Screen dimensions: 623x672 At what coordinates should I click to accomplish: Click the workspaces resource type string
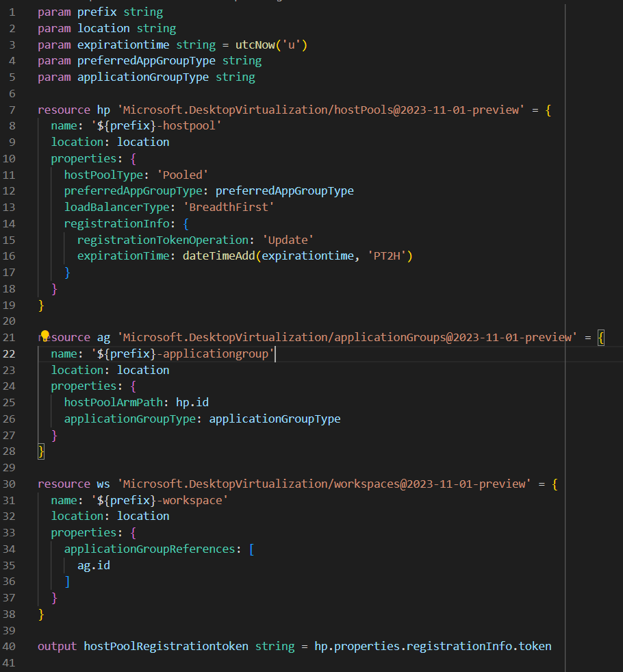(324, 484)
